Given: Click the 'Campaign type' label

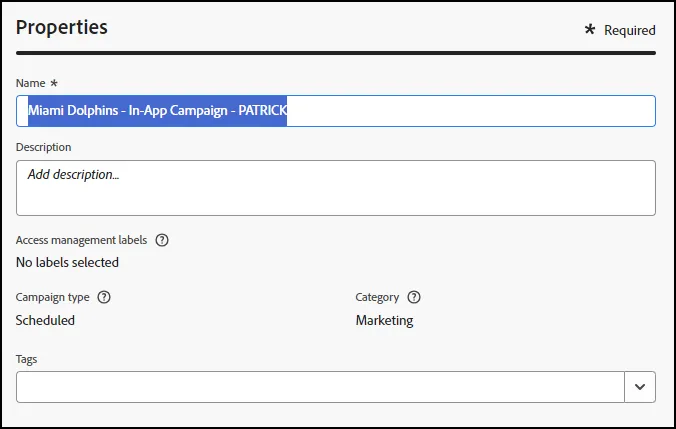Looking at the screenshot, I should point(53,297).
